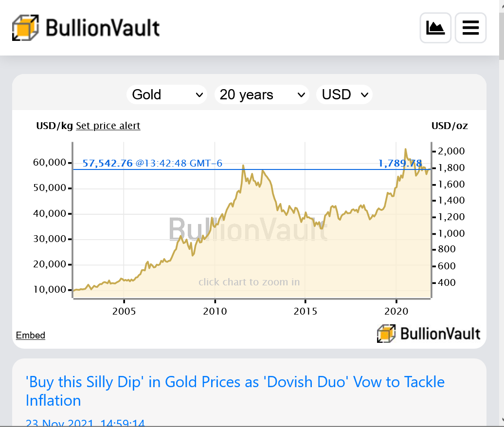Click the BullionVault header wordmark

(103, 28)
